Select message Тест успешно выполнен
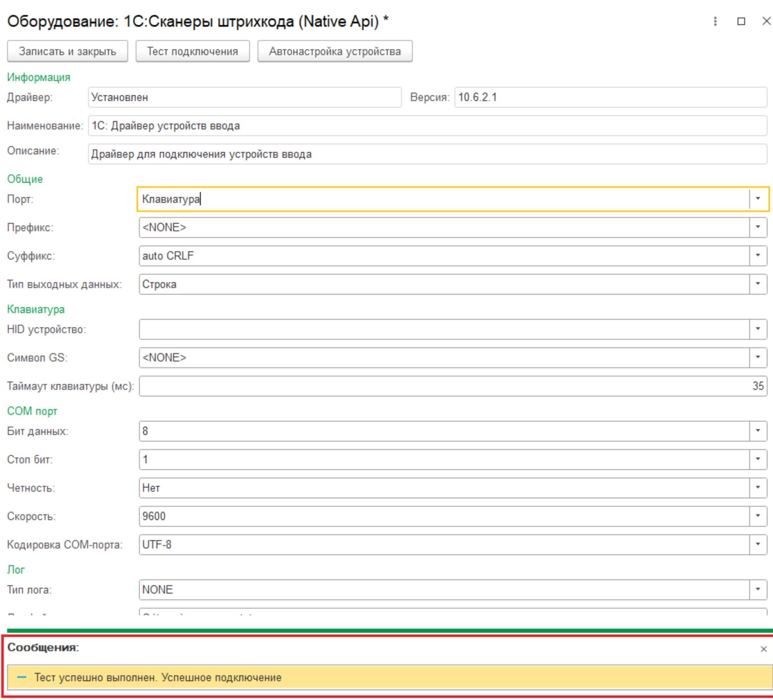The height and width of the screenshot is (700, 773). coord(390,677)
